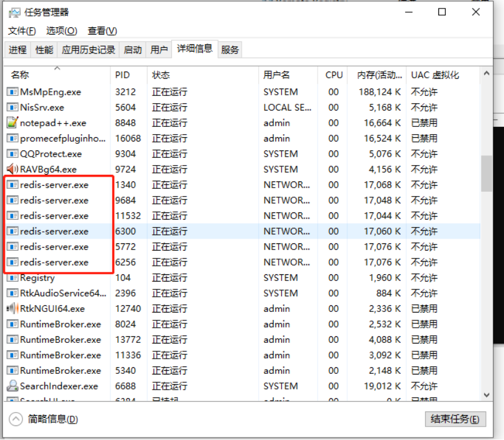The height and width of the screenshot is (440, 504).
Task: Click the MsMpEng.exe process icon
Action: coord(12,92)
